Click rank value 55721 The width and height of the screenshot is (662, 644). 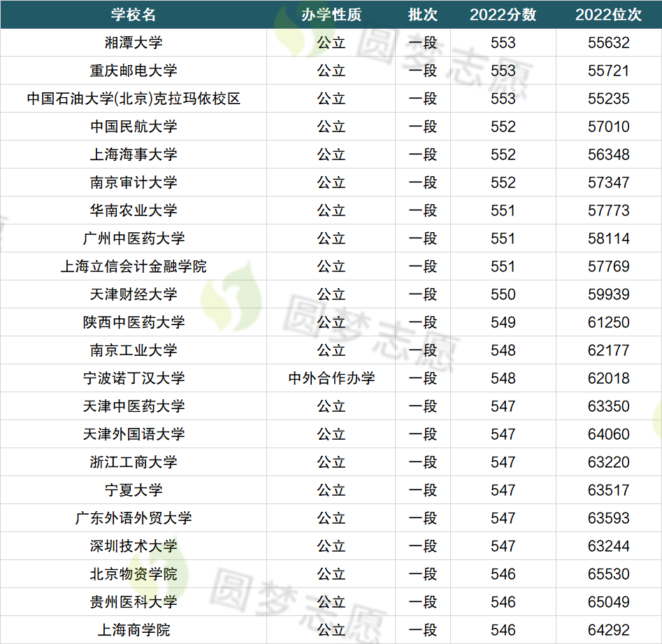tap(608, 71)
